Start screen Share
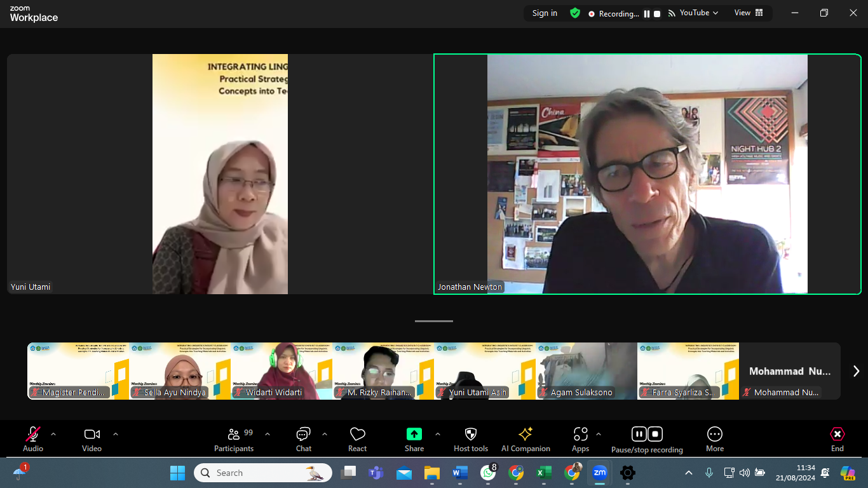Viewport: 868px width, 488px height. (x=414, y=439)
